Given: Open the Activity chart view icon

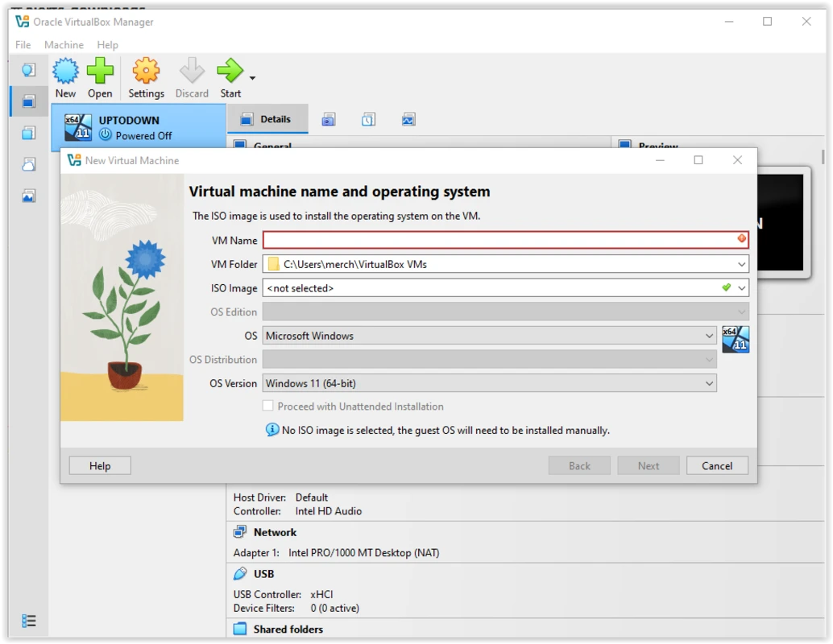Looking at the screenshot, I should 408,118.
